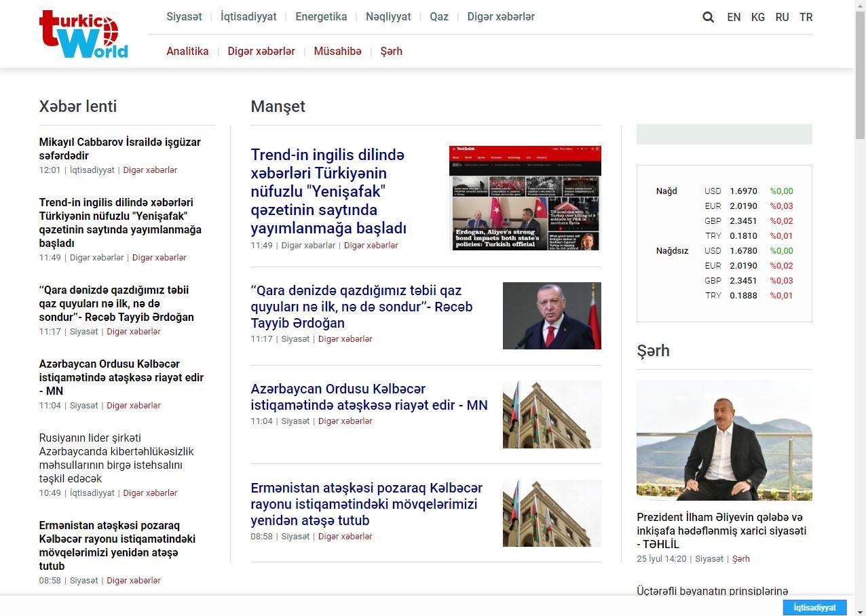Click flags thumbnail beside Ermənistan atəşkəsi headline
Screen dimensions: 866x616
point(552,513)
